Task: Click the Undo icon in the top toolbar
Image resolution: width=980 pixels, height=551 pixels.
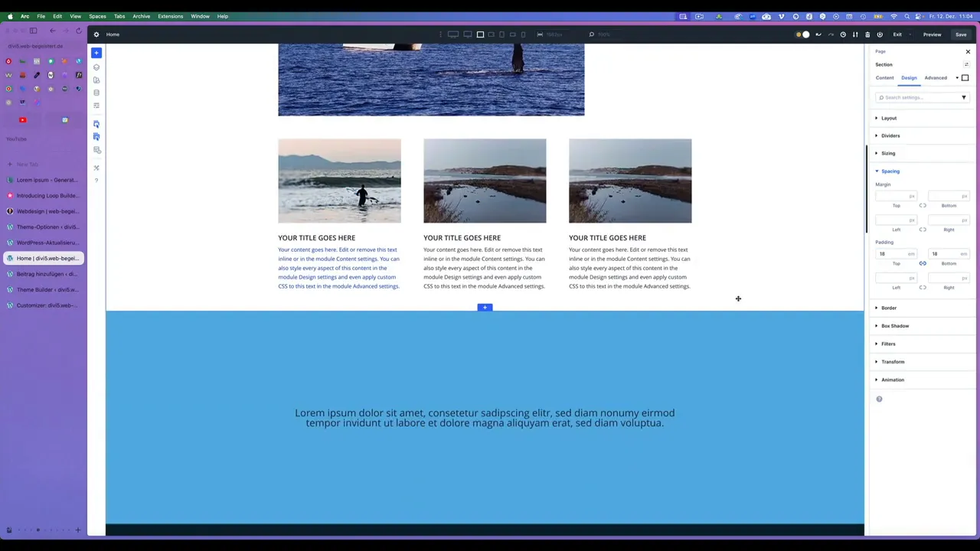Action: (818, 34)
